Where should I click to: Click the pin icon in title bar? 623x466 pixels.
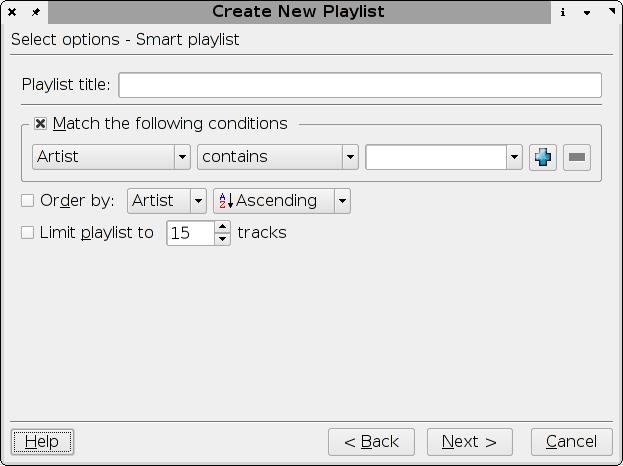coord(35,12)
